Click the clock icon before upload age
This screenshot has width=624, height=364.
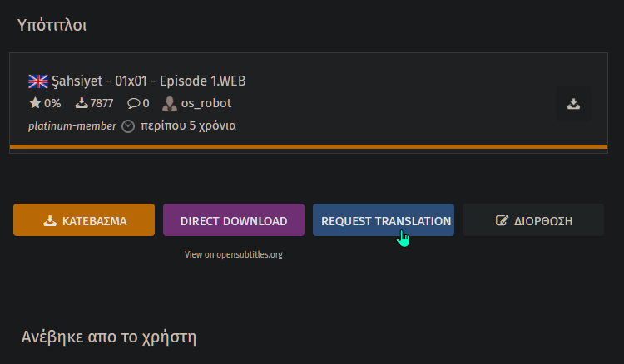(x=128, y=126)
